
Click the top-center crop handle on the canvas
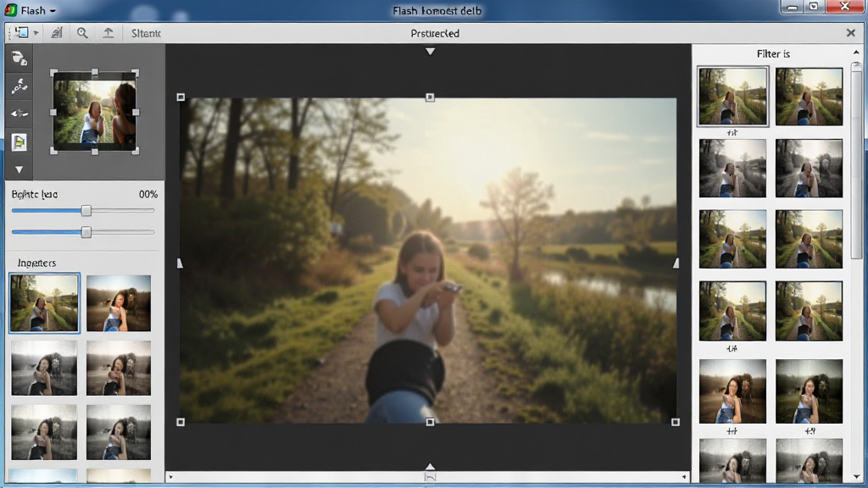tap(430, 97)
